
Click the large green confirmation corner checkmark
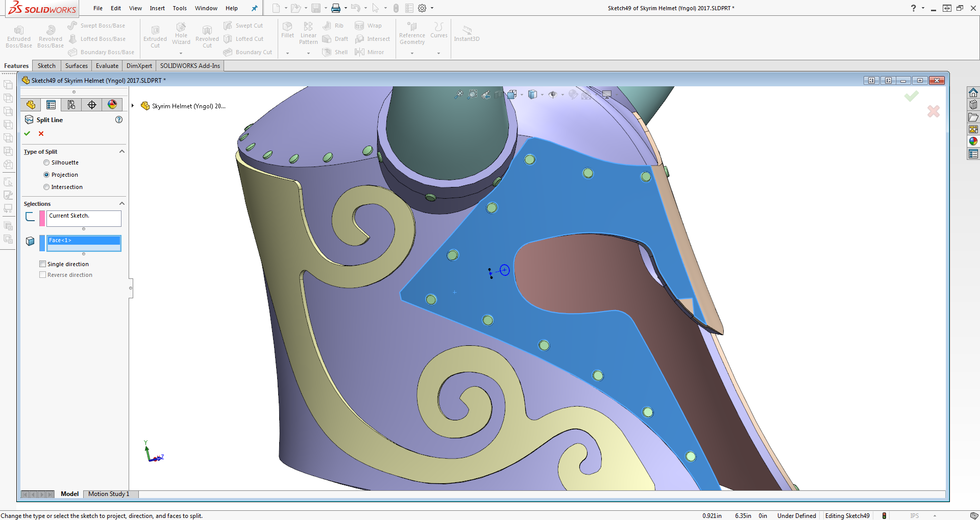[x=912, y=96]
